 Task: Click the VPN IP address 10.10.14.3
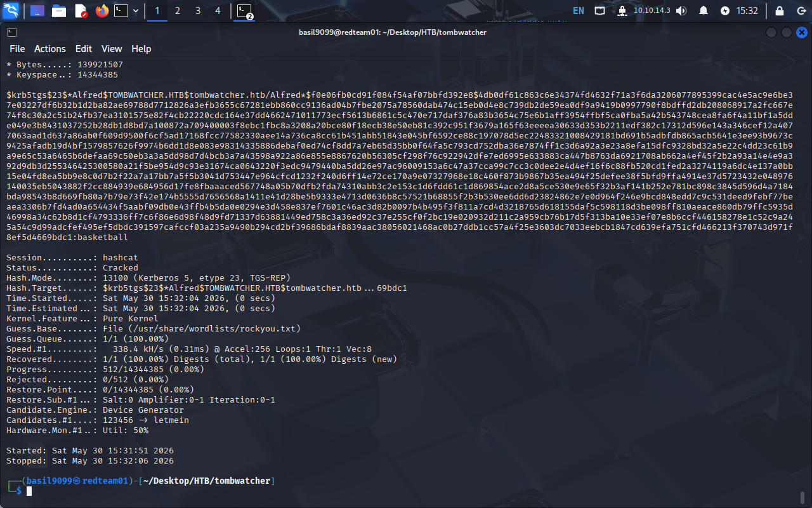pos(652,11)
